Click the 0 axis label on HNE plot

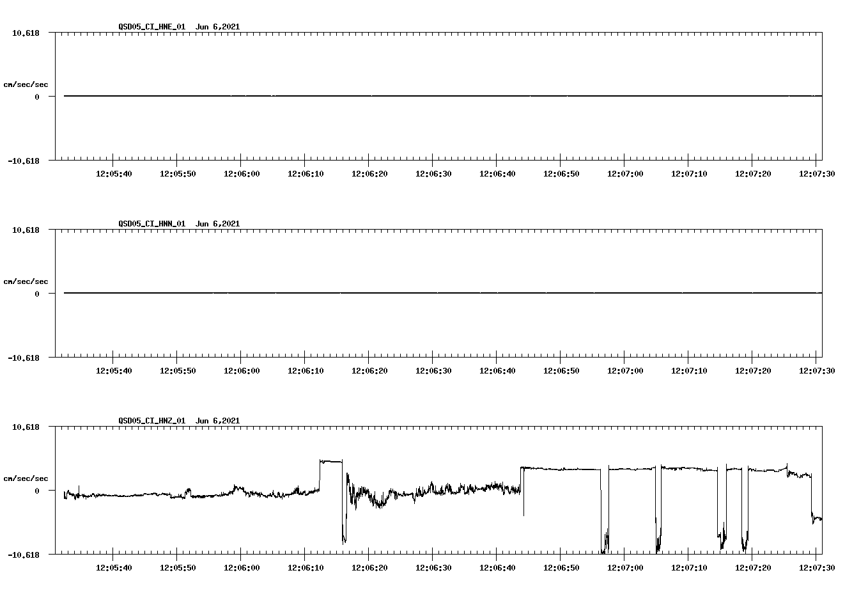pyautogui.click(x=37, y=97)
